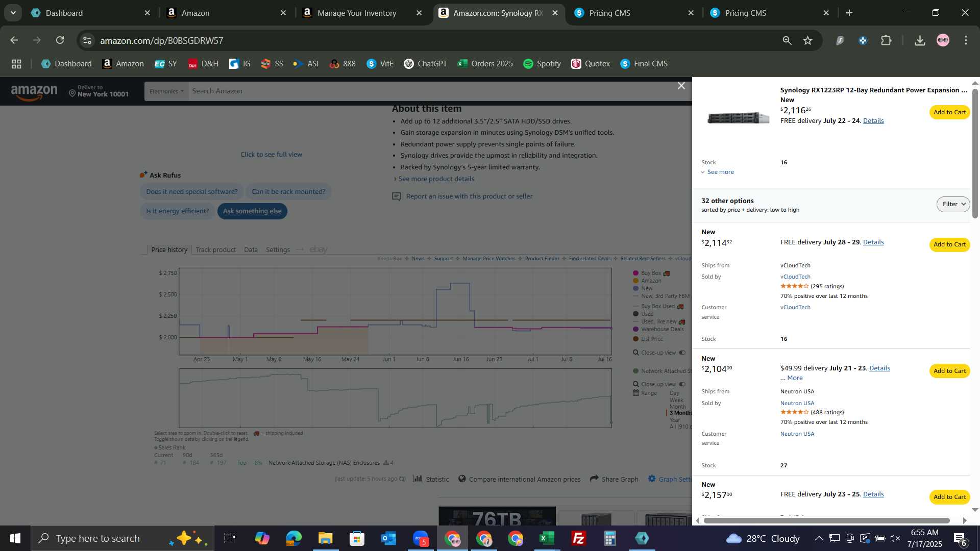Open FileZilla from the taskbar

click(578, 538)
